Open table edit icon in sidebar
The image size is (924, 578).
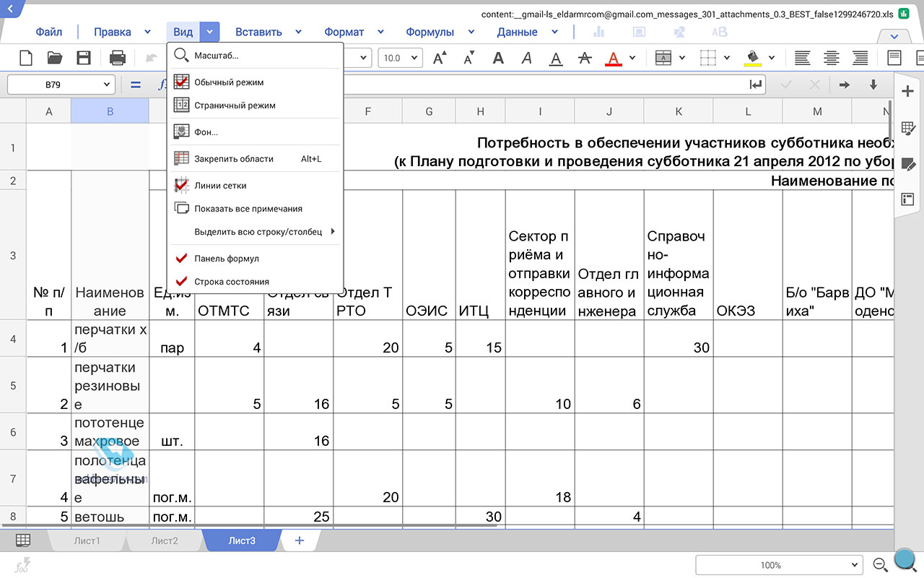[908, 128]
